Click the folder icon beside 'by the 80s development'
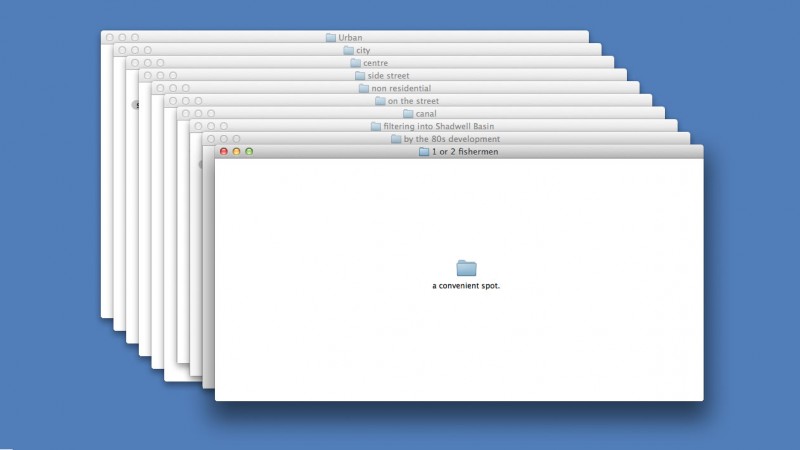The height and width of the screenshot is (450, 800). (x=396, y=139)
